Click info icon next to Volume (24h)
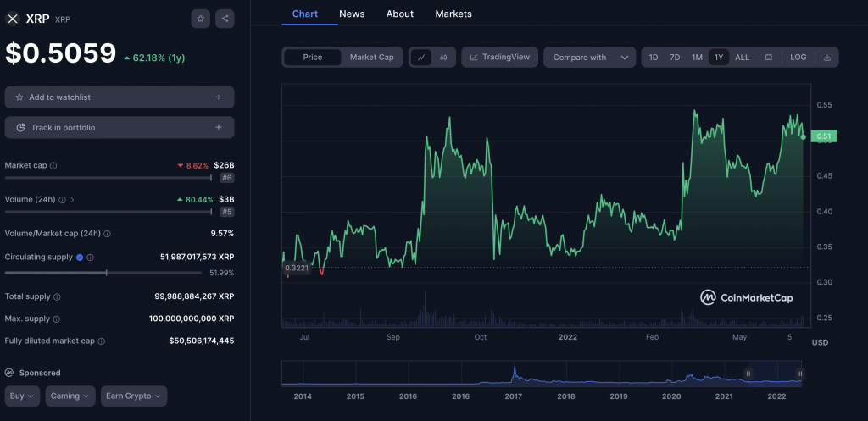The height and width of the screenshot is (421, 868). pyautogui.click(x=62, y=200)
